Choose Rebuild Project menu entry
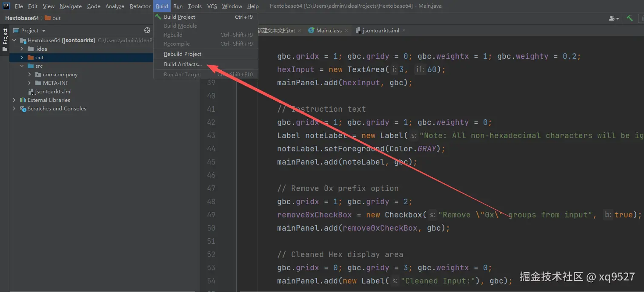Viewport: 644px width, 292px height. pyautogui.click(x=206, y=54)
